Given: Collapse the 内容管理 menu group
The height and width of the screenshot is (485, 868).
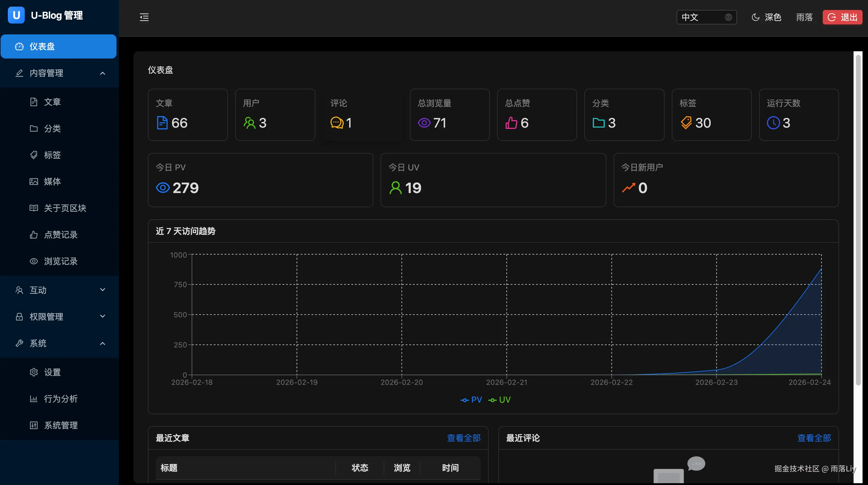Looking at the screenshot, I should coord(59,73).
